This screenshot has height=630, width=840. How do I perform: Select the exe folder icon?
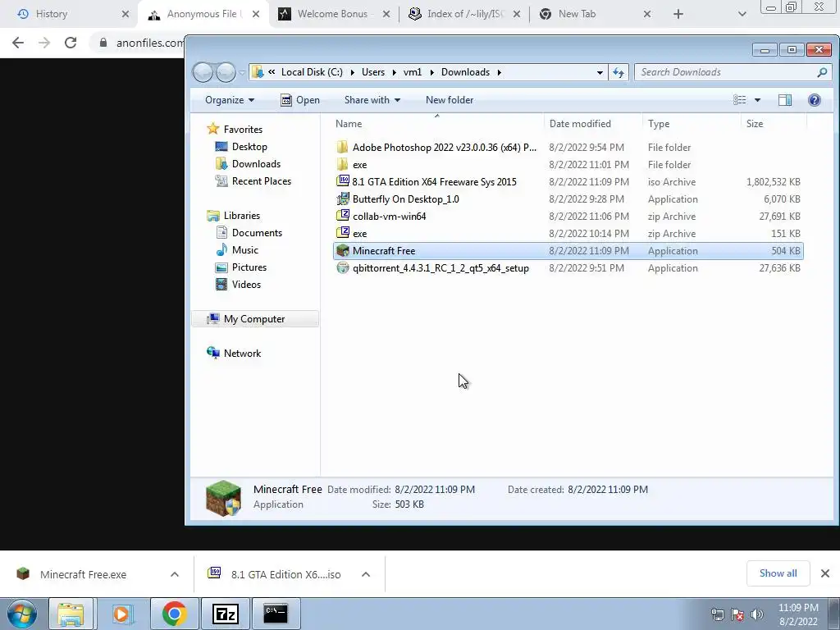[342, 164]
